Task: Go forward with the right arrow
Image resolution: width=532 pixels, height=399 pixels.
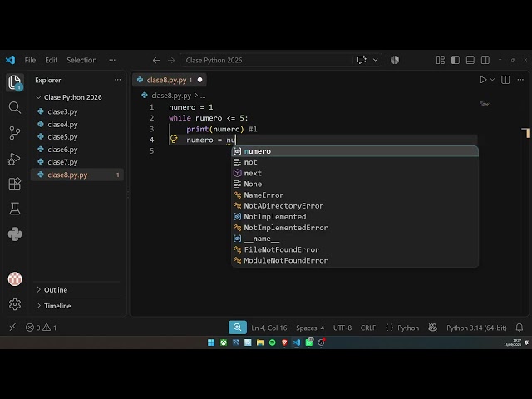Action: pos(171,60)
